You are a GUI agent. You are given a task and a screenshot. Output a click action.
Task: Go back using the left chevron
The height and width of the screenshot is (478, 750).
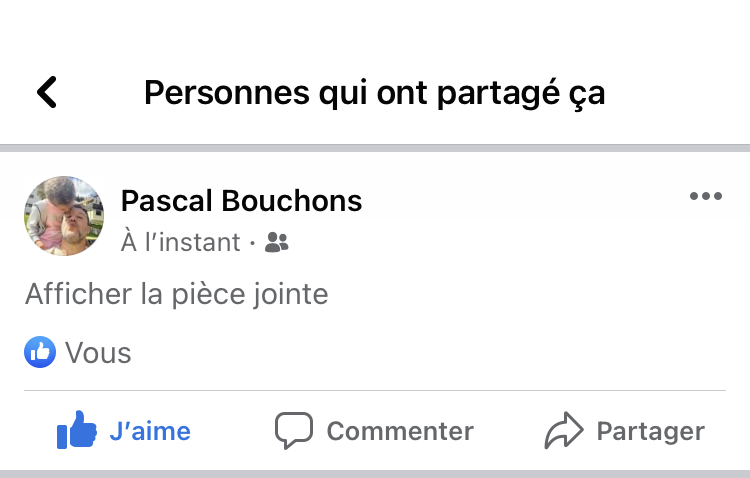[47, 93]
